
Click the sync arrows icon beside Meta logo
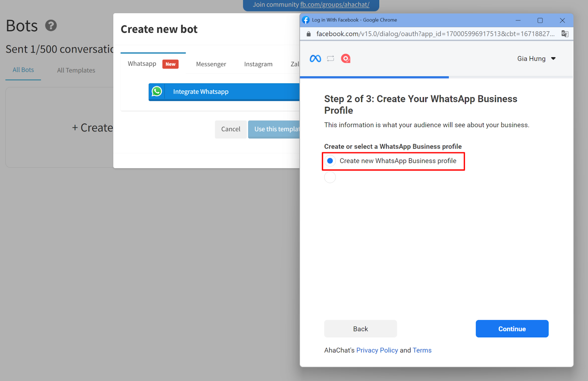pyautogui.click(x=331, y=58)
